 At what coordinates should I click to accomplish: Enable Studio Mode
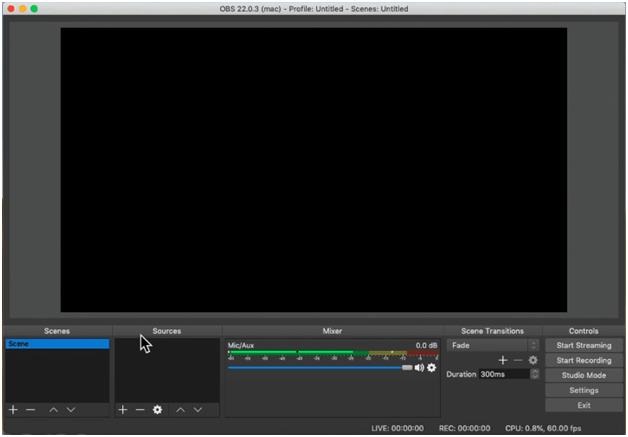tap(584, 375)
